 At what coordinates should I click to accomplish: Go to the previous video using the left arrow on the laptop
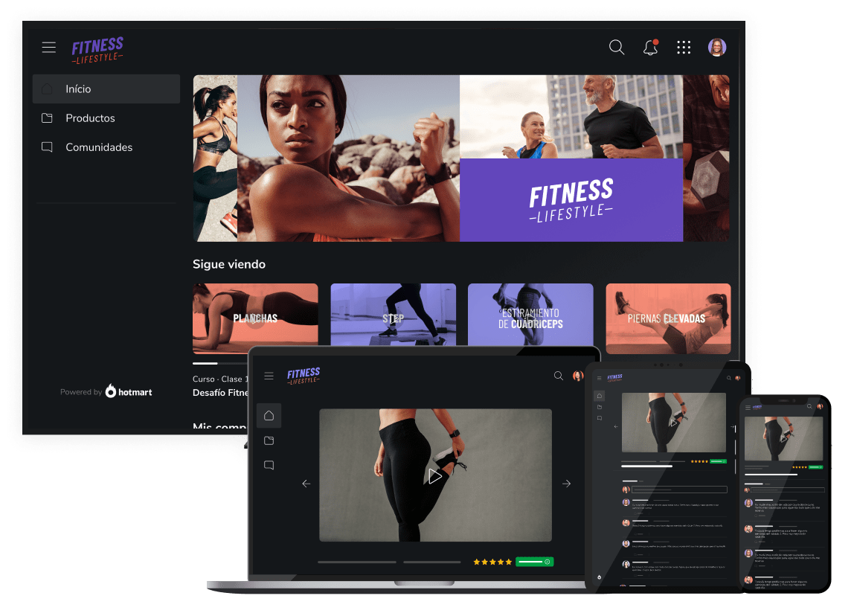click(306, 484)
